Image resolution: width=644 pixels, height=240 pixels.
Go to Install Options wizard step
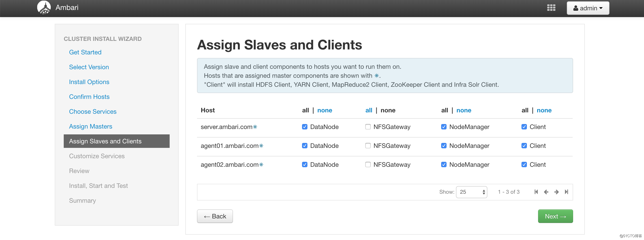click(x=89, y=82)
